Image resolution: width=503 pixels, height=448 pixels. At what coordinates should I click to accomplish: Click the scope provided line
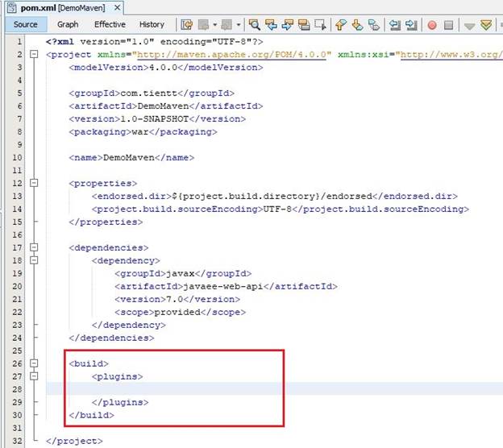pos(180,312)
